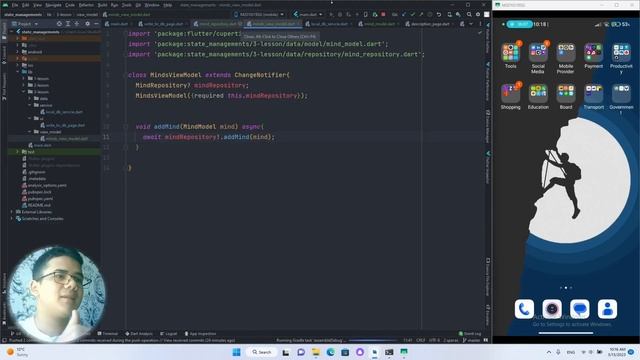Screen dimensions: 640x360
Task: Click the Git push arrow icon
Action: click(421, 14)
